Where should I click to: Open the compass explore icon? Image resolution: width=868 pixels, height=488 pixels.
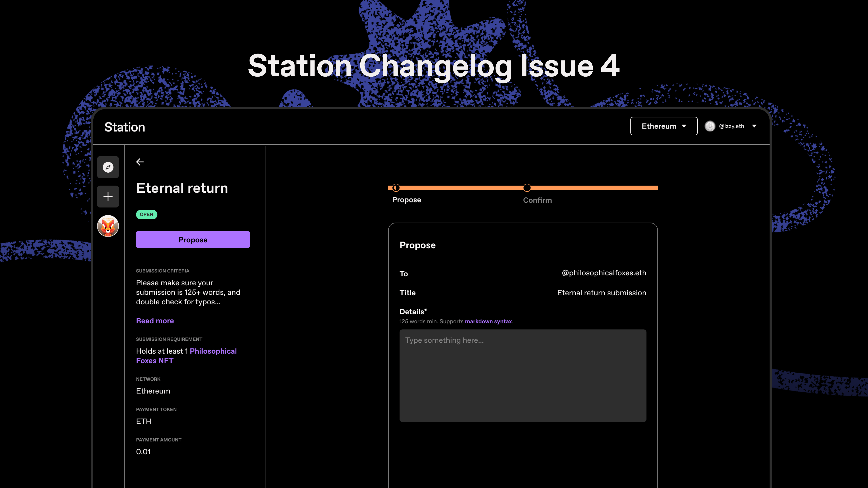click(x=108, y=167)
